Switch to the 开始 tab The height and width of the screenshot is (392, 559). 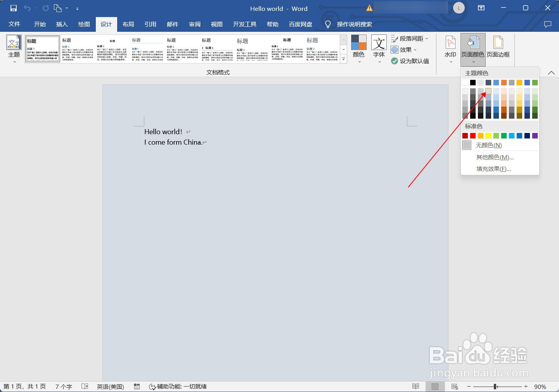40,24
